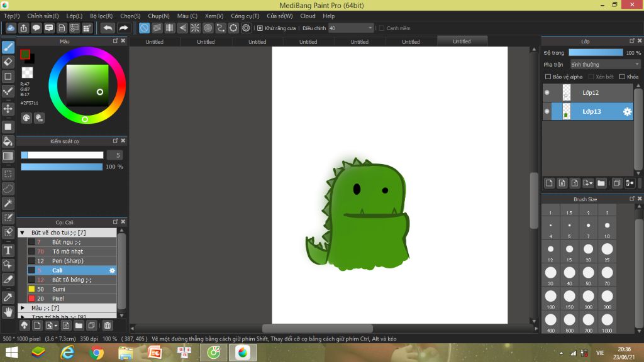Select the Text tool
Screen dimensions: 644x362
click(8, 250)
